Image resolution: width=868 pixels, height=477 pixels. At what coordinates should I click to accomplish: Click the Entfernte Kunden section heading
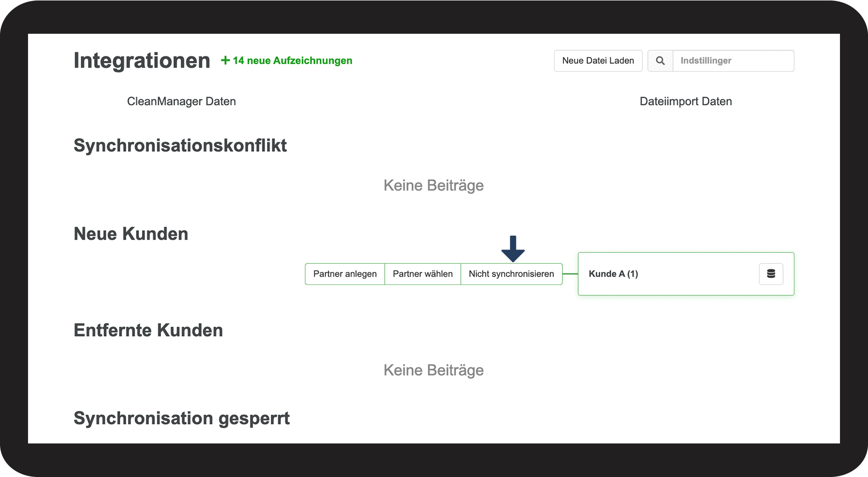click(148, 331)
